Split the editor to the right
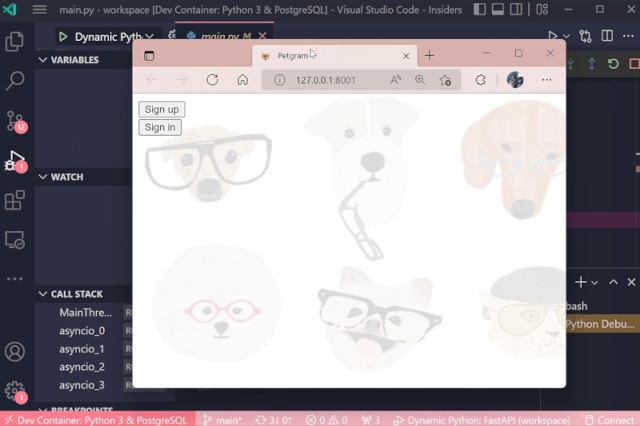 (607, 36)
